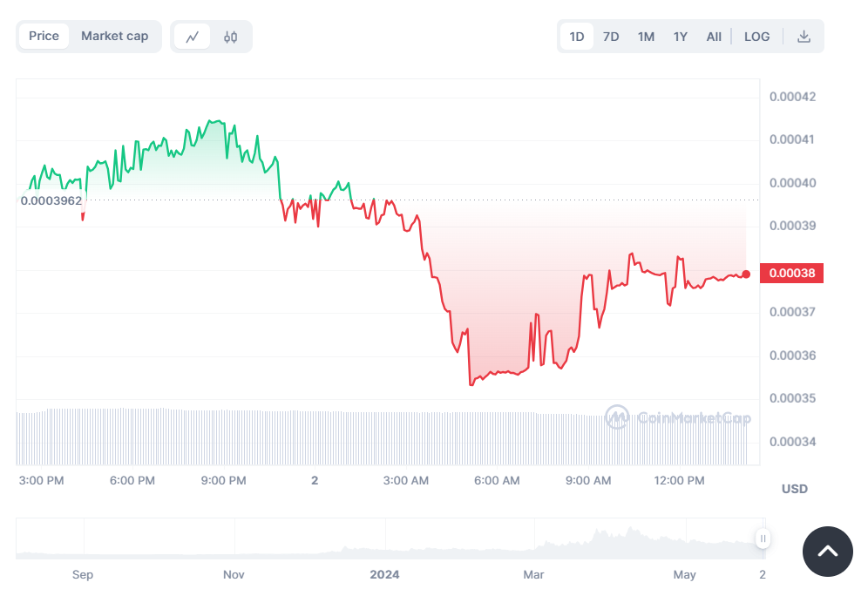The height and width of the screenshot is (596, 868).
Task: Click the opening price label 0.0003962
Action: tap(51, 200)
